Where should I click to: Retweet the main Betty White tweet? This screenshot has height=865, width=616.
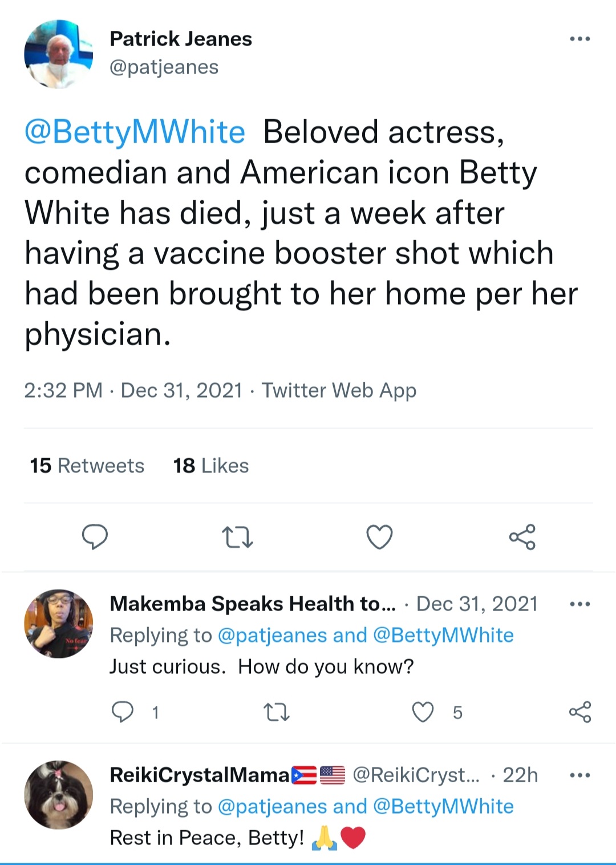237,537
